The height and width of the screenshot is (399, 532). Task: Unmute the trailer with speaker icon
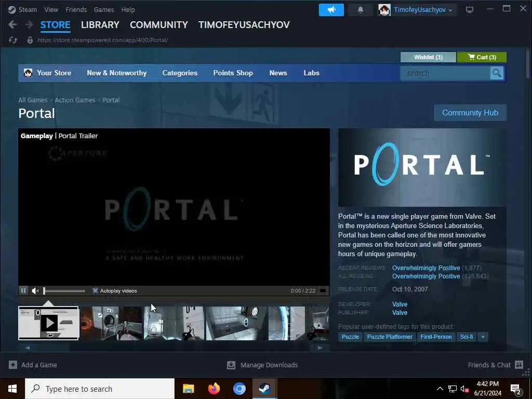(x=35, y=290)
